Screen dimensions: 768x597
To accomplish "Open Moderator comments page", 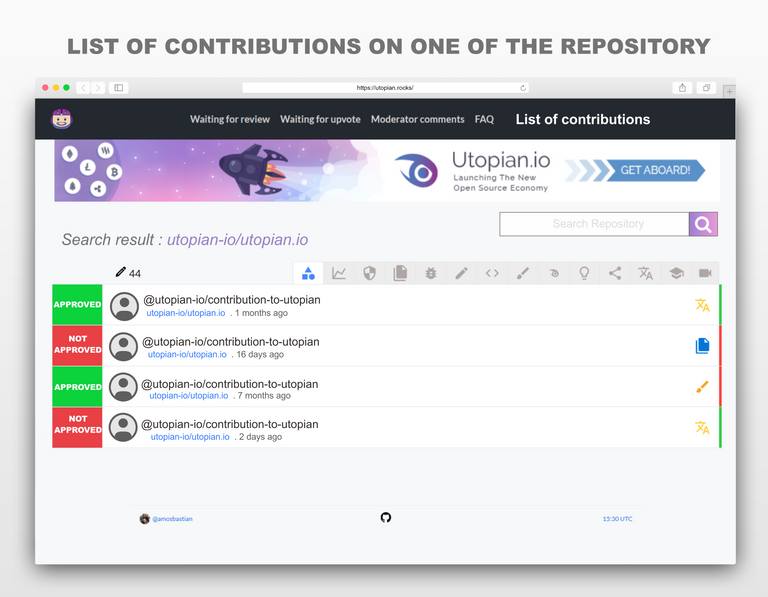I will tap(417, 119).
